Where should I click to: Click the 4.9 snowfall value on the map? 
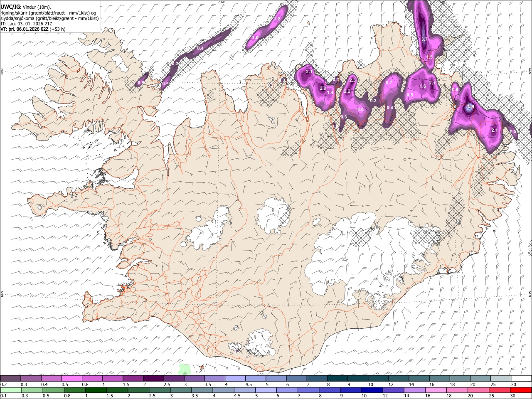click(x=471, y=106)
